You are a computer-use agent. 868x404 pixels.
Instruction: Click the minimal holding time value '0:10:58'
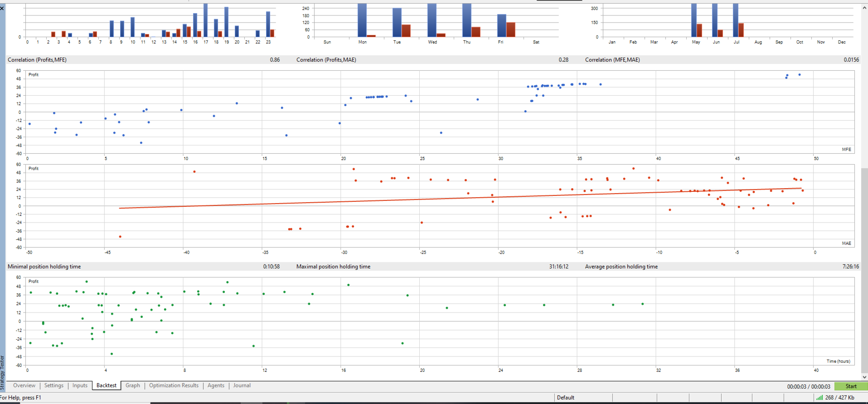tap(271, 267)
